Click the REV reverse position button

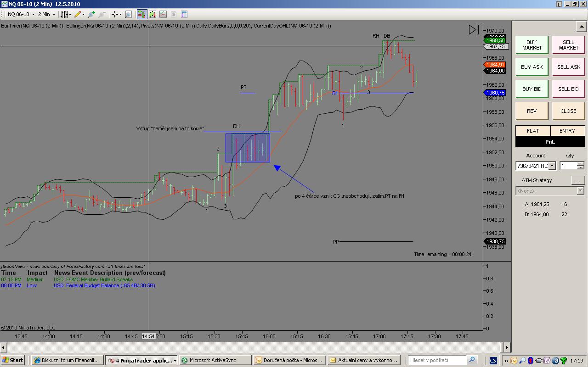pyautogui.click(x=531, y=111)
